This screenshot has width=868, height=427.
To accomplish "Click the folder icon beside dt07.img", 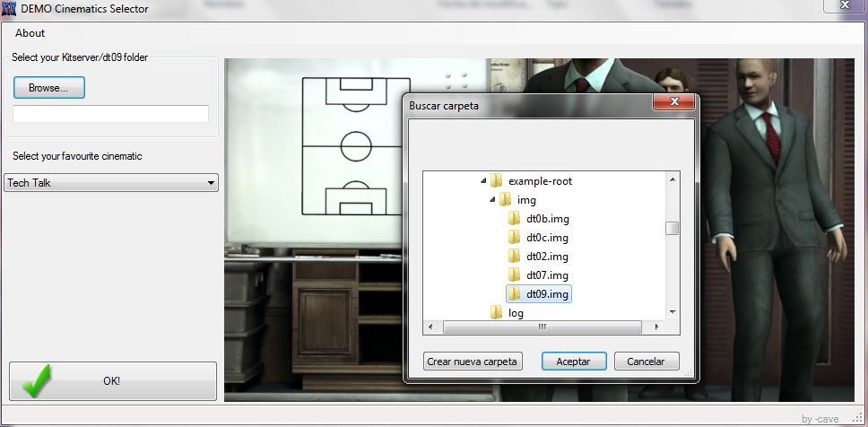I will click(x=514, y=275).
